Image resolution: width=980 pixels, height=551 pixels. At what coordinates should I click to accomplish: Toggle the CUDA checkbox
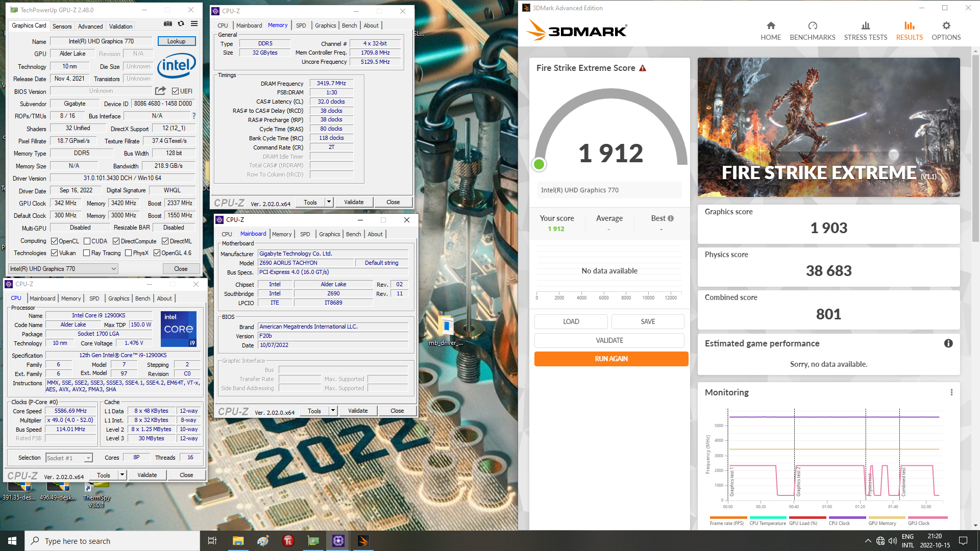tap(87, 241)
